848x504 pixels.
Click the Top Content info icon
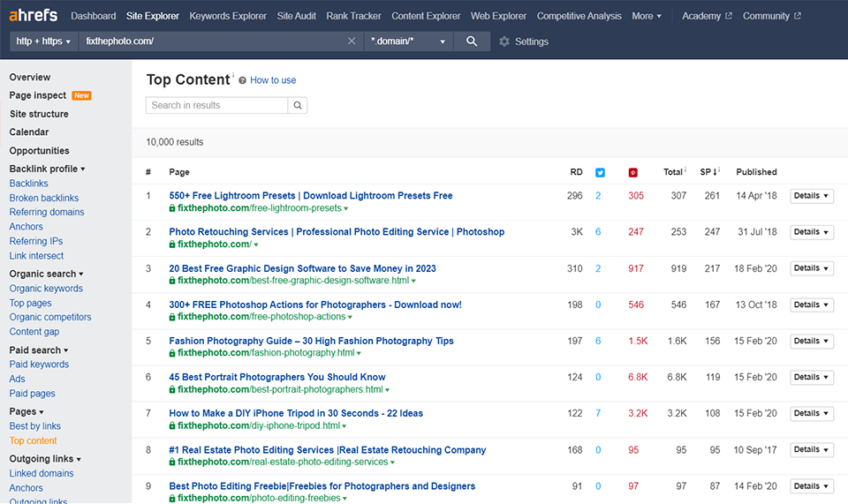click(x=233, y=74)
